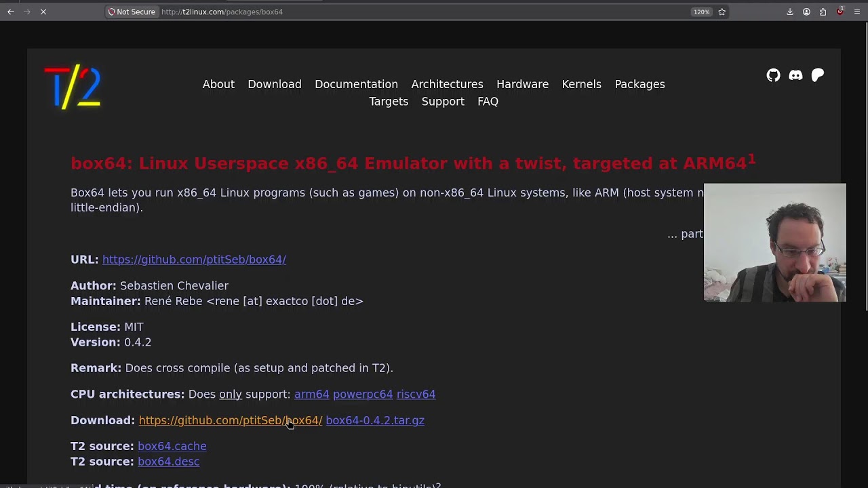The height and width of the screenshot is (488, 868).
Task: Click the Version value 0.4.2
Action: 138,342
